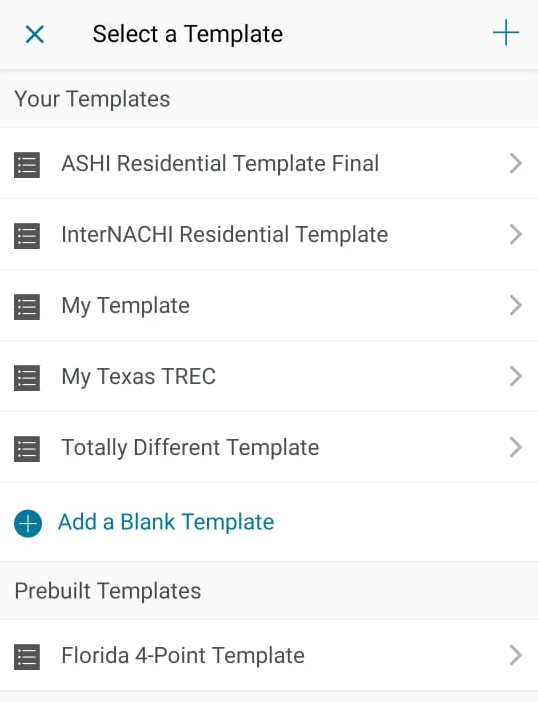Click list icon beside ASHI Residential Template Final
538x702 pixels.
27,165
